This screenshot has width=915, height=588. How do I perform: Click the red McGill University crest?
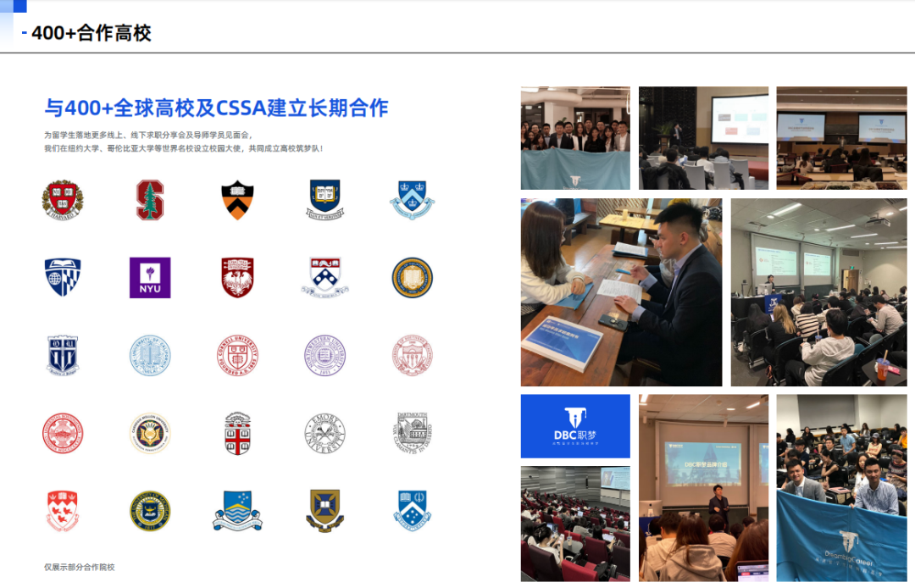pyautogui.click(x=63, y=511)
